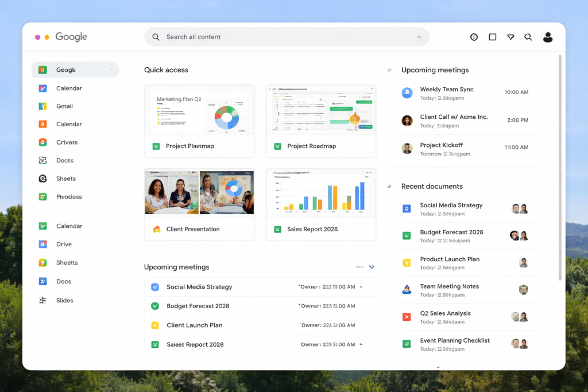Collapse the Recent documents section chevron
588x392 pixels.
coord(389,187)
